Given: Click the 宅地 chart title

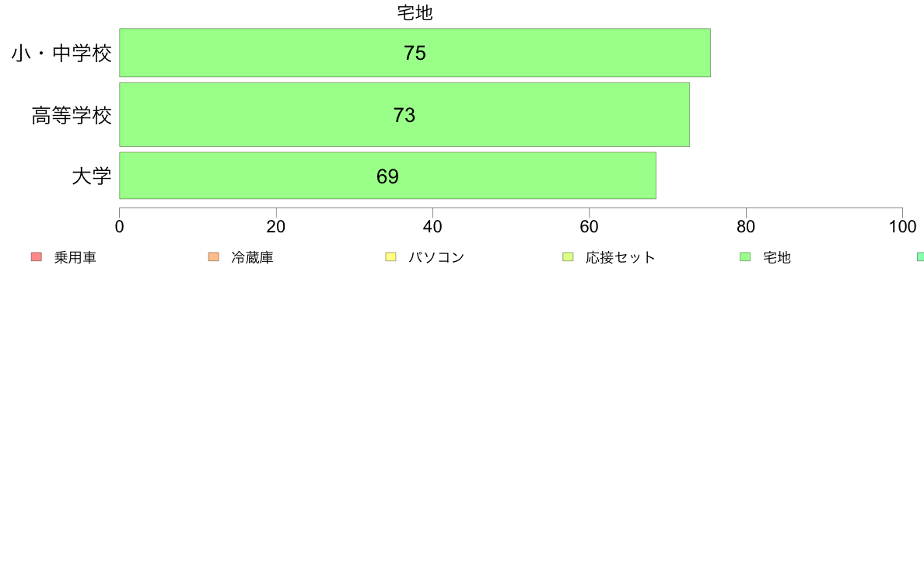Looking at the screenshot, I should [415, 12].
